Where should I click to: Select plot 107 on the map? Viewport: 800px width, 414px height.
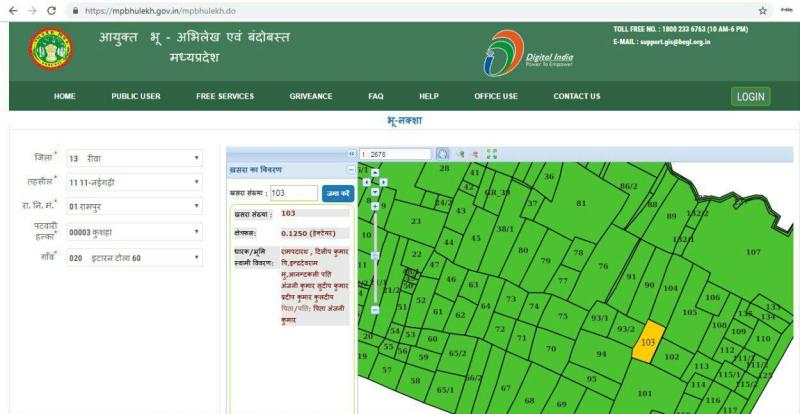click(753, 252)
